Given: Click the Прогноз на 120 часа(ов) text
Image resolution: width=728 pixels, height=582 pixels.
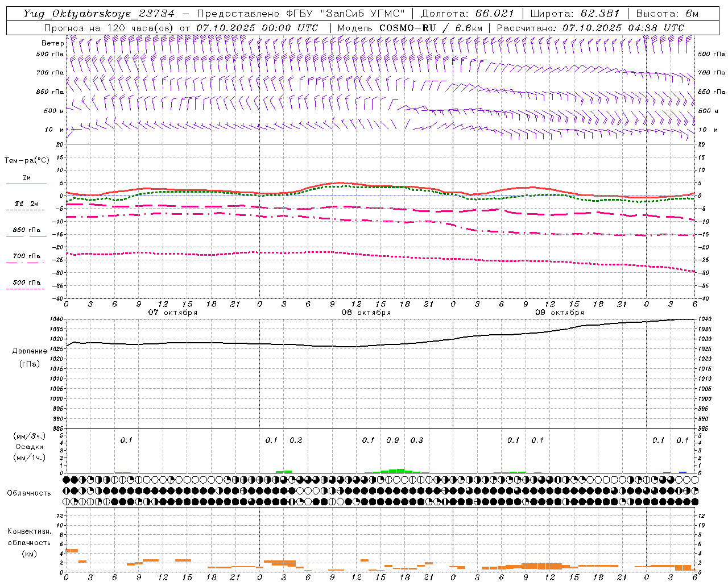Looking at the screenshot, I should (109, 28).
